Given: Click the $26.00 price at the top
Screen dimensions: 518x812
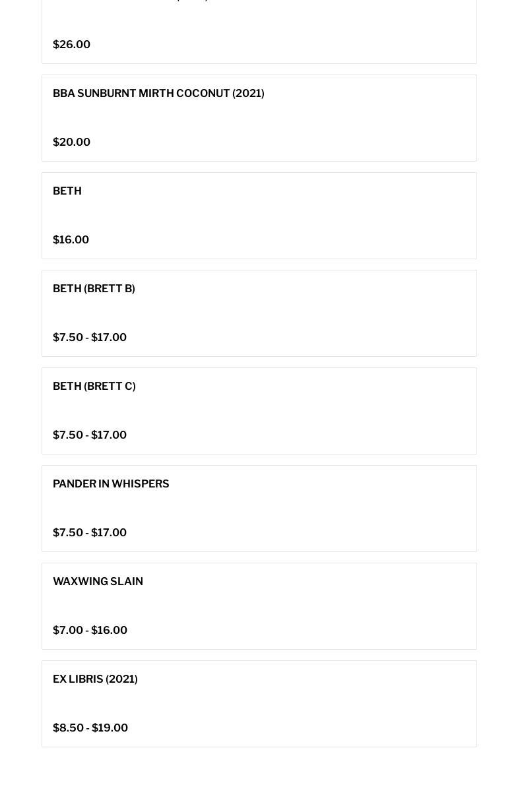Looking at the screenshot, I should point(71,45).
